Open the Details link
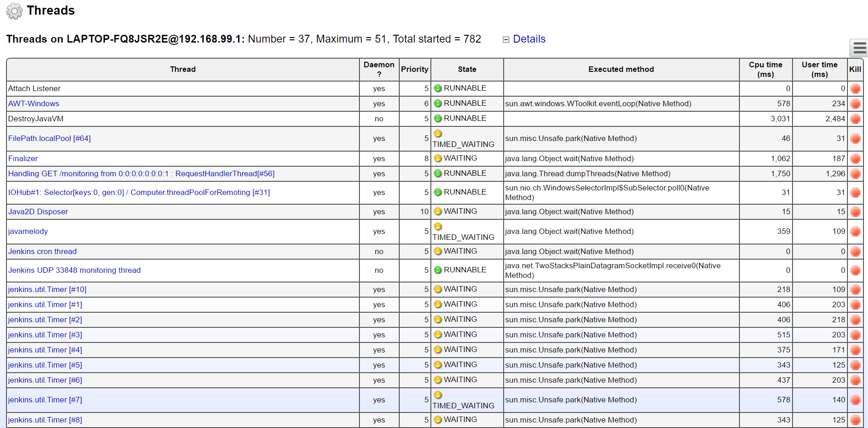Viewport: 868px width, 428px height. (529, 39)
